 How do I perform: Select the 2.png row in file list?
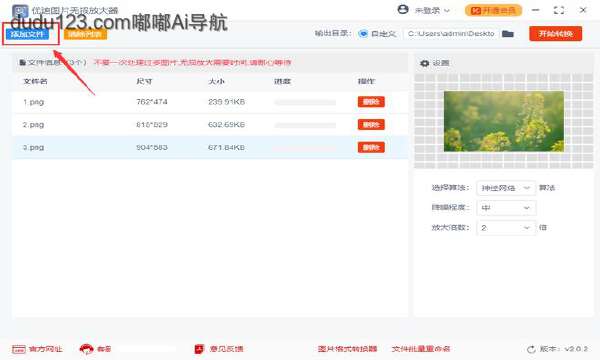coord(210,125)
